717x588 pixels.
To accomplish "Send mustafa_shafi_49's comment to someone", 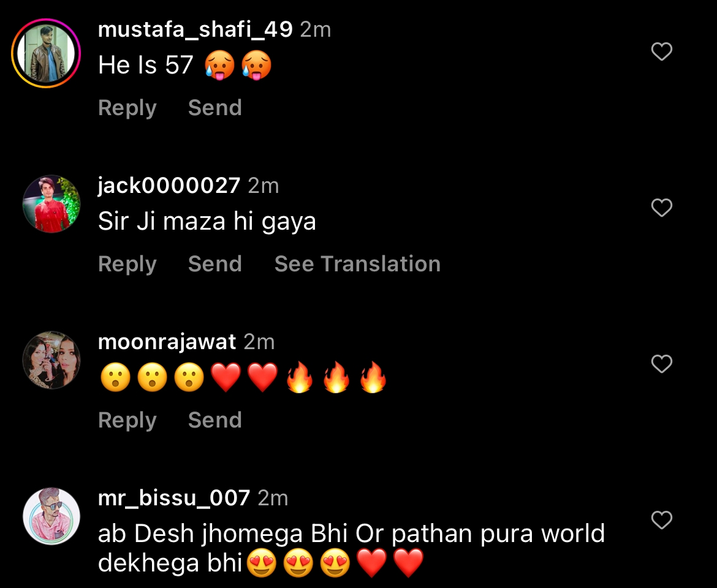I will click(215, 108).
